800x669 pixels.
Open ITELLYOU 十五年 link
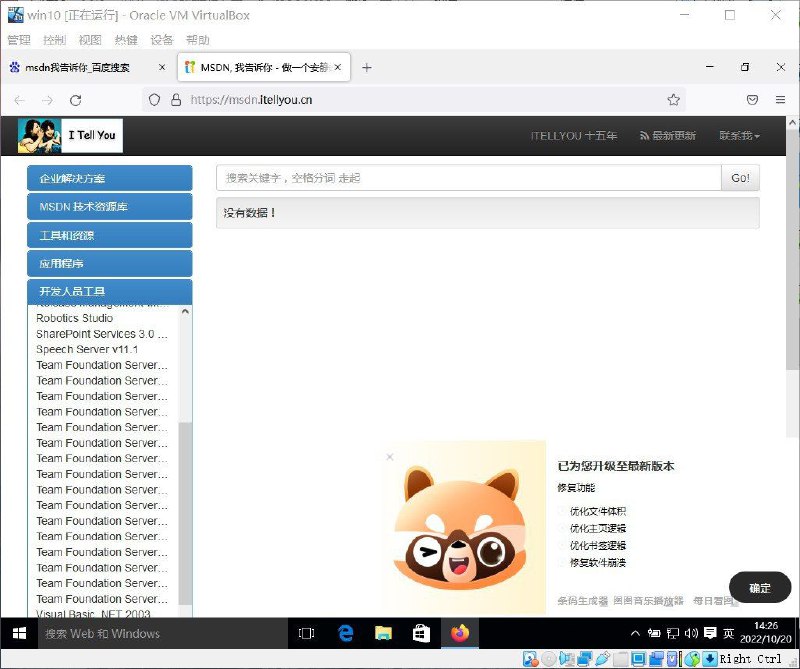[x=574, y=136]
